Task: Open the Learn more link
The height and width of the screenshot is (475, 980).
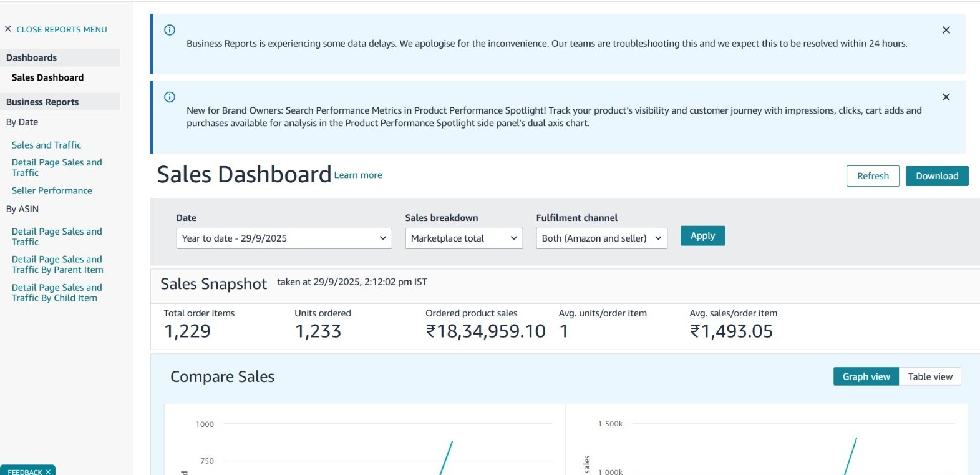Action: (x=358, y=175)
